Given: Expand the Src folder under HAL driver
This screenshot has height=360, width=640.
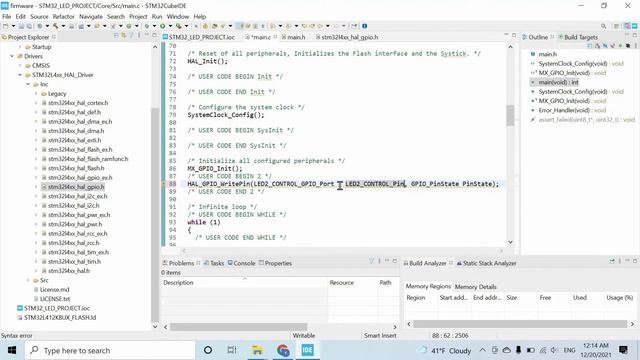Looking at the screenshot, I should 28,280.
